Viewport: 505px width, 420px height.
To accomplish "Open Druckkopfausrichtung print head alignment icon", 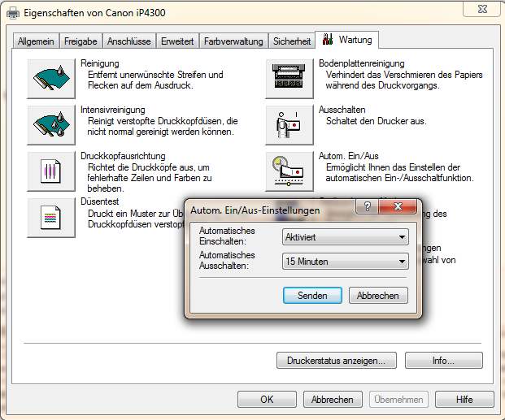I will pos(51,171).
